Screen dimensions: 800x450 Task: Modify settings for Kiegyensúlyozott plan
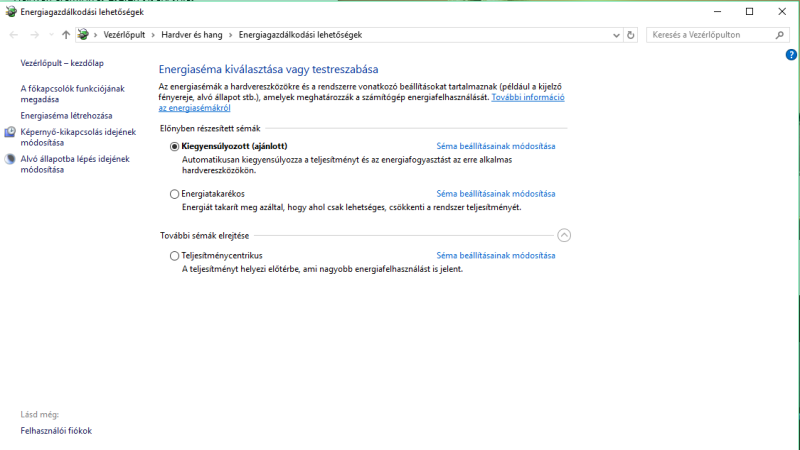[x=495, y=146]
